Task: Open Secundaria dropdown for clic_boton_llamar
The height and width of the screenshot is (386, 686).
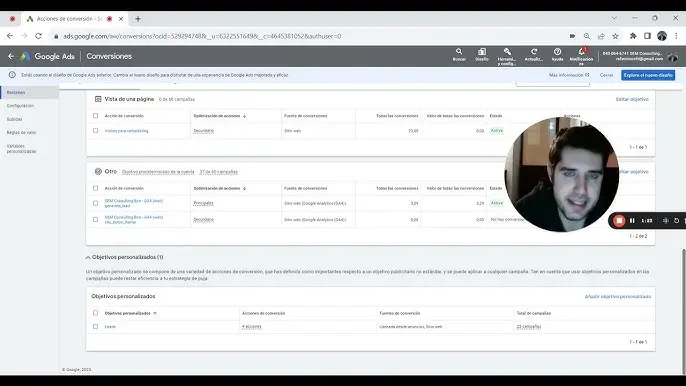Action: [203, 220]
